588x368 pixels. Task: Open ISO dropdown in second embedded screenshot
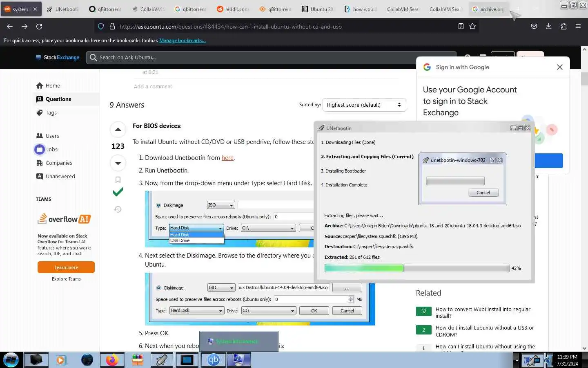tap(221, 287)
